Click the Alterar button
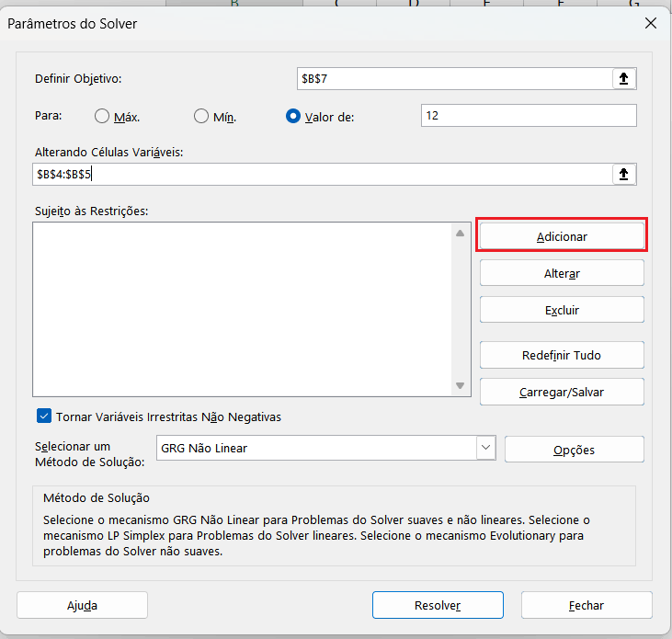 [562, 273]
